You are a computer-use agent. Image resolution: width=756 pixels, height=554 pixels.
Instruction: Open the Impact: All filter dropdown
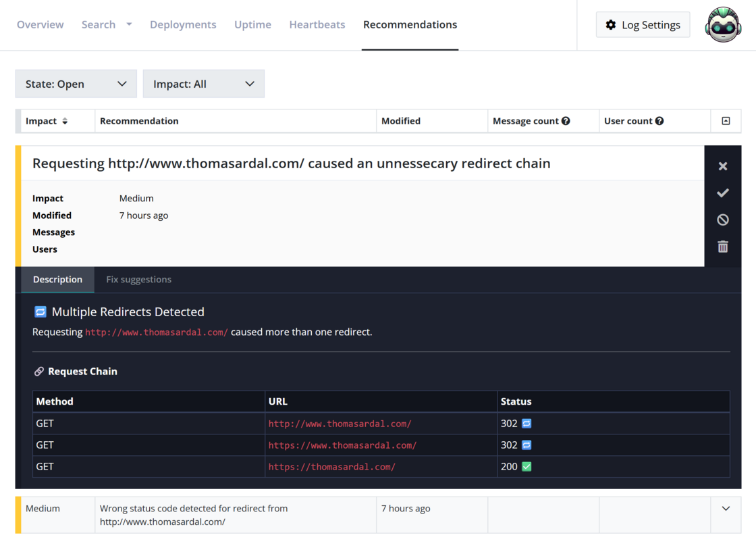click(x=203, y=84)
